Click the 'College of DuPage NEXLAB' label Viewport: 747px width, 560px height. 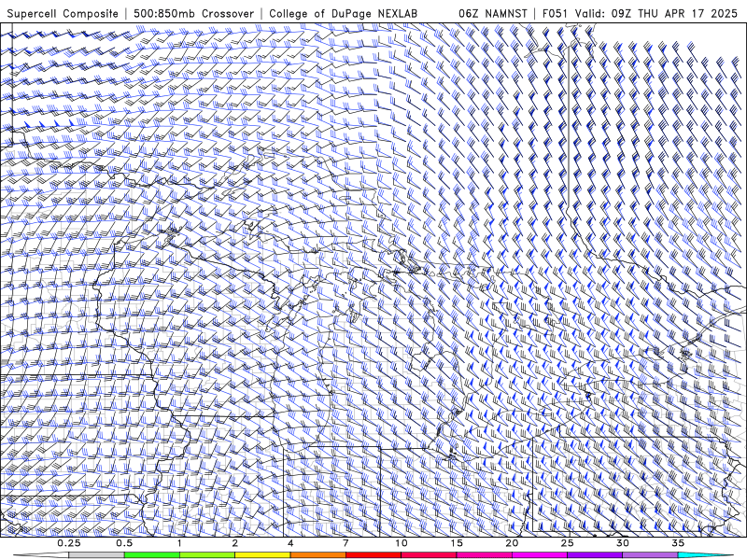point(343,13)
